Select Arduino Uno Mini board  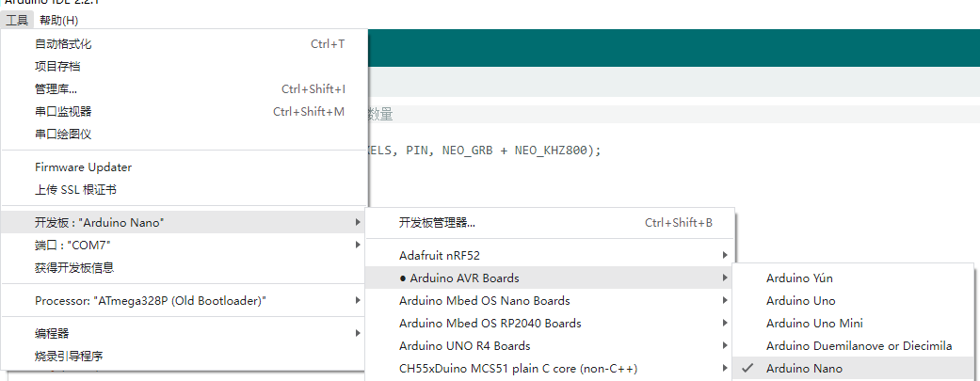[x=853, y=324]
